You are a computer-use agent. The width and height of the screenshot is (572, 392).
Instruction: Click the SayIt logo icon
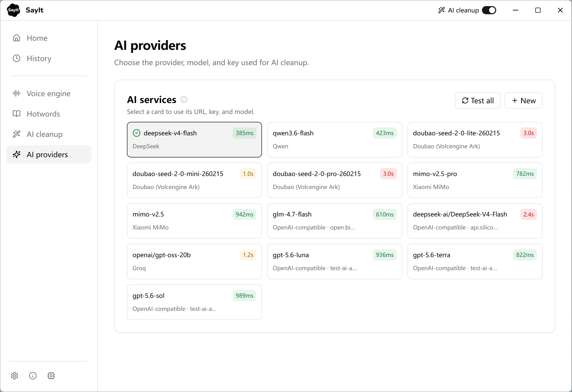[x=13, y=10]
